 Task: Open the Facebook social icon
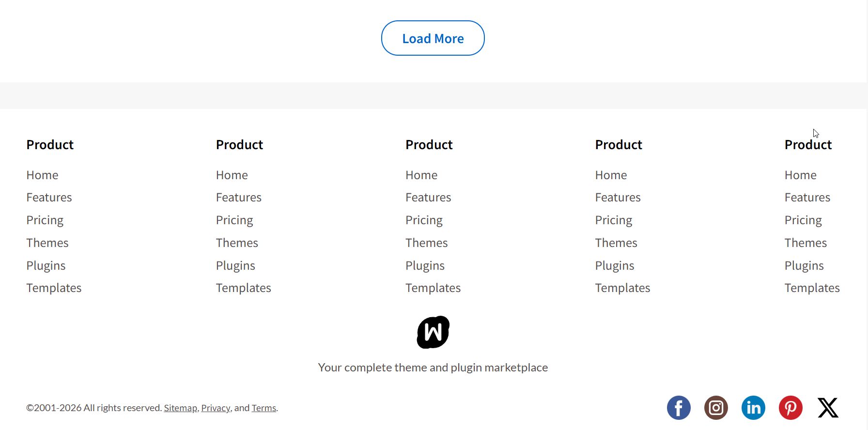coord(679,408)
